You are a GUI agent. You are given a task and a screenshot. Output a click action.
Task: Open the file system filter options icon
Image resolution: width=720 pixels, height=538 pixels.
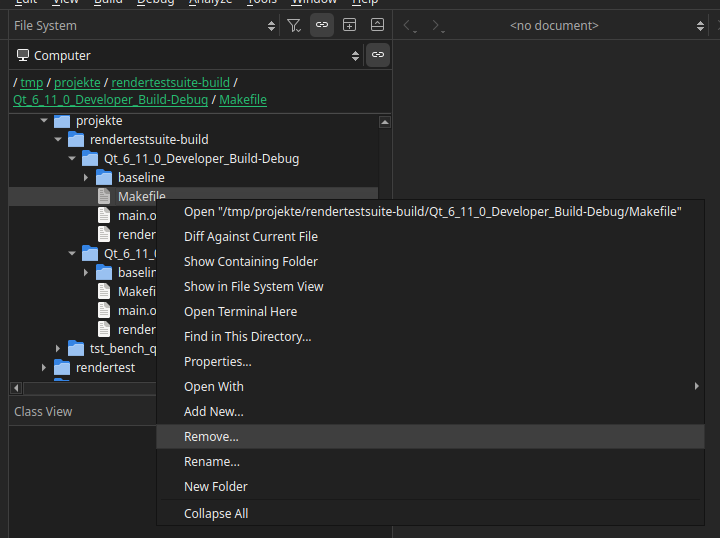coord(294,25)
